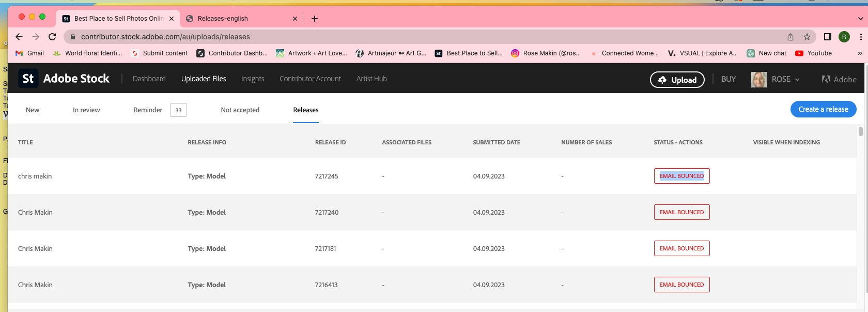Click EMAIL BOUNCED for release 7216413
This screenshot has height=312, width=868.
(682, 285)
